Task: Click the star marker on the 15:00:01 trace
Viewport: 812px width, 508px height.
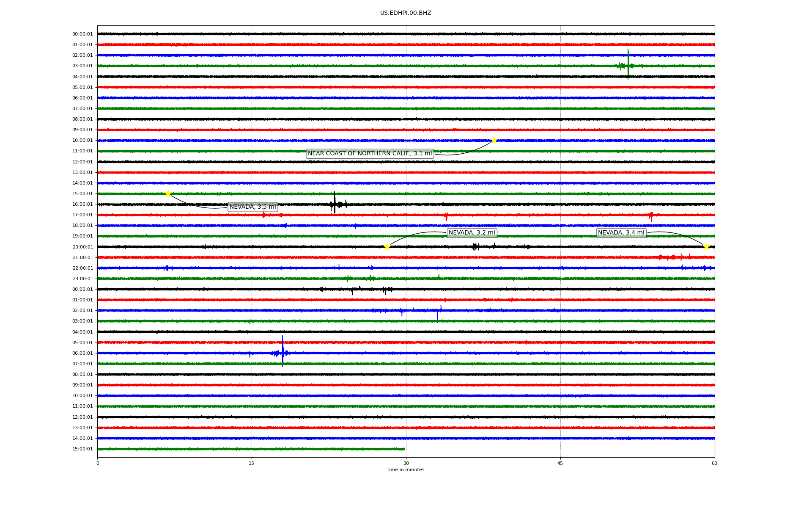Action: pos(168,194)
